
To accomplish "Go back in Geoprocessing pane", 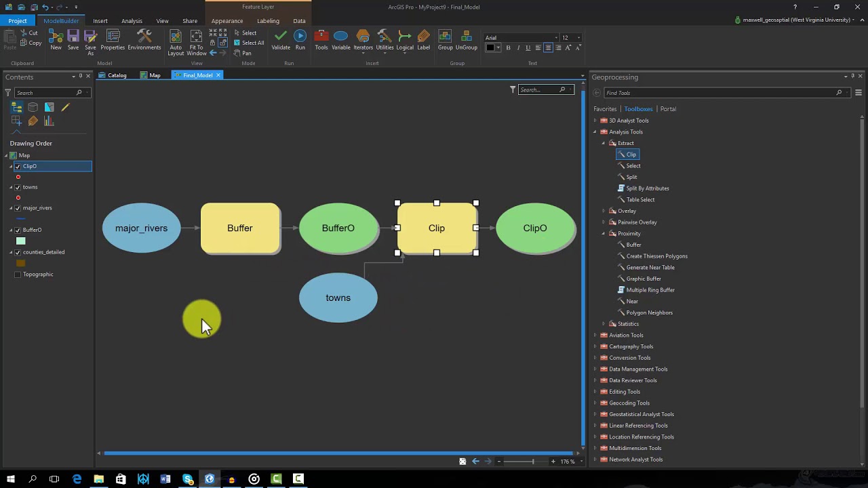I will click(597, 93).
